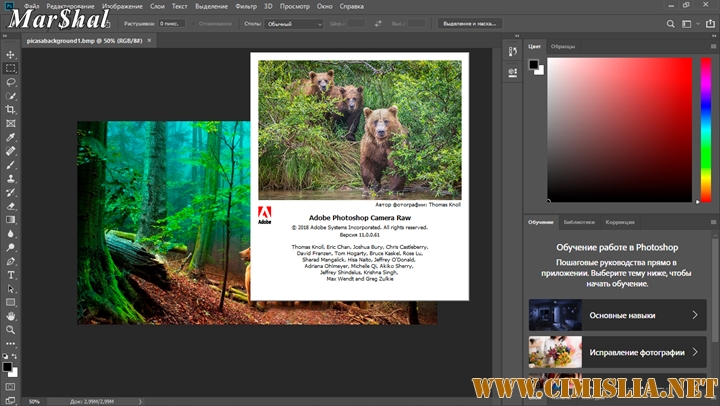Viewport: 720px width, 406px height.
Task: Open the Фильтр menu
Action: tap(245, 7)
